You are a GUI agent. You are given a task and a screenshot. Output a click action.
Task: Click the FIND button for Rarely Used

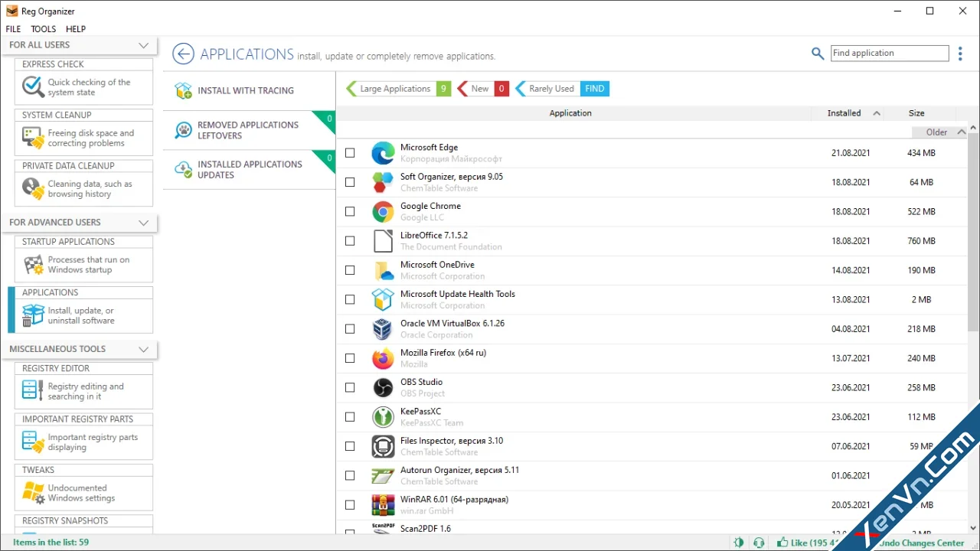click(x=595, y=89)
